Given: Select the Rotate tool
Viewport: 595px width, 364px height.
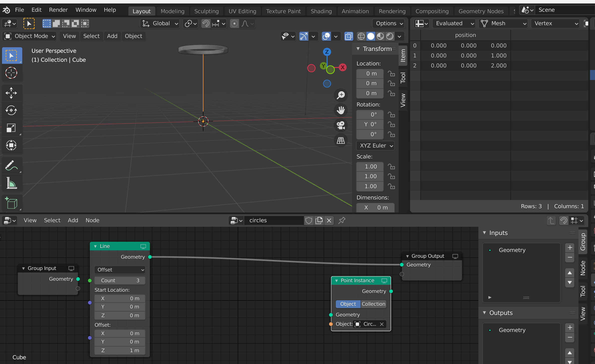Looking at the screenshot, I should click(11, 110).
